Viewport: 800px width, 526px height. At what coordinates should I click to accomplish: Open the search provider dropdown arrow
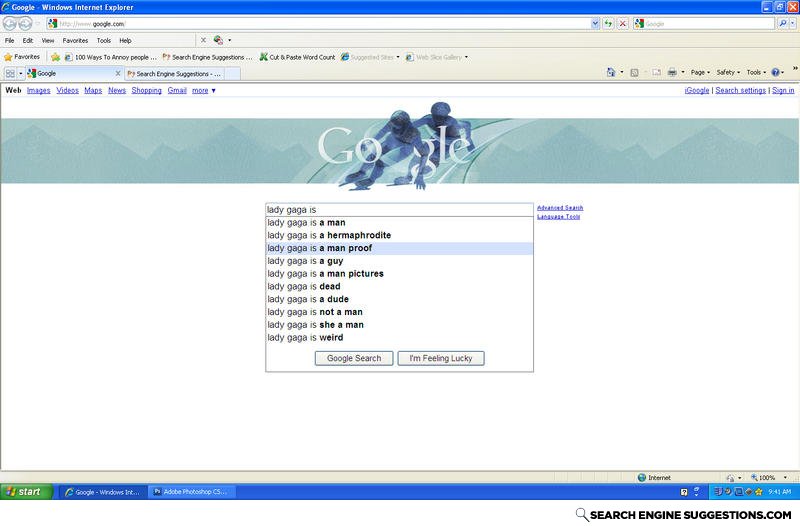(x=792, y=23)
